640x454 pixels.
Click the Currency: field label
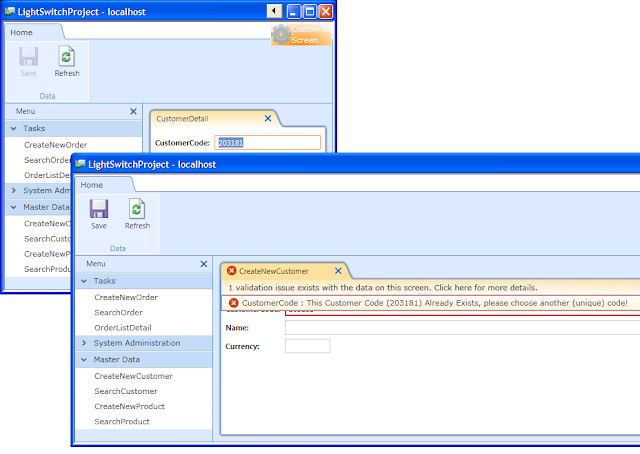coord(242,347)
